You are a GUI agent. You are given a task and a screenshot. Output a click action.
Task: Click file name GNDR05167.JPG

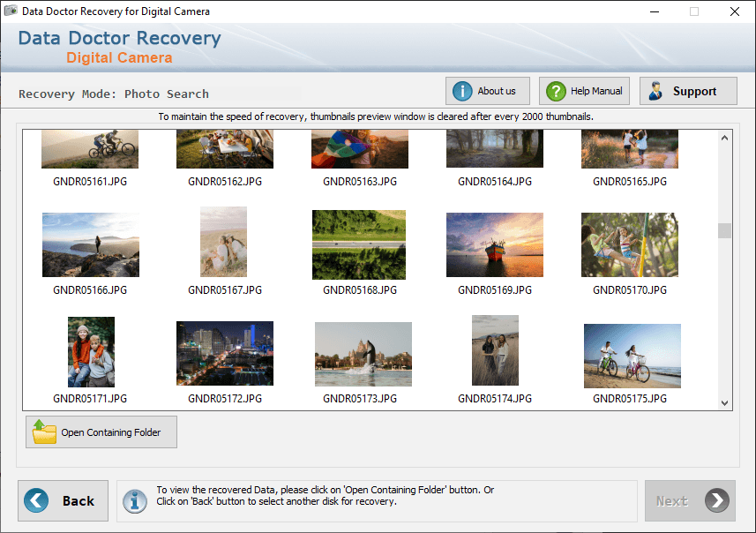click(225, 290)
